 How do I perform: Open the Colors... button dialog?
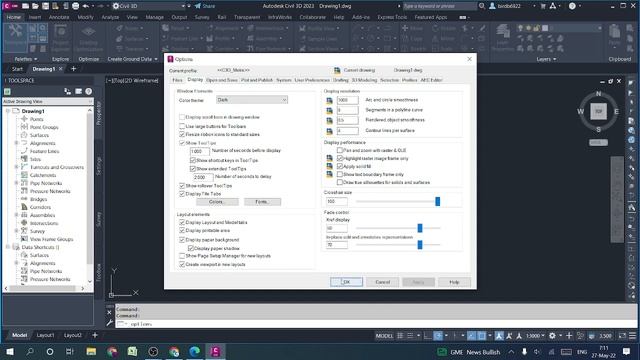tap(217, 202)
